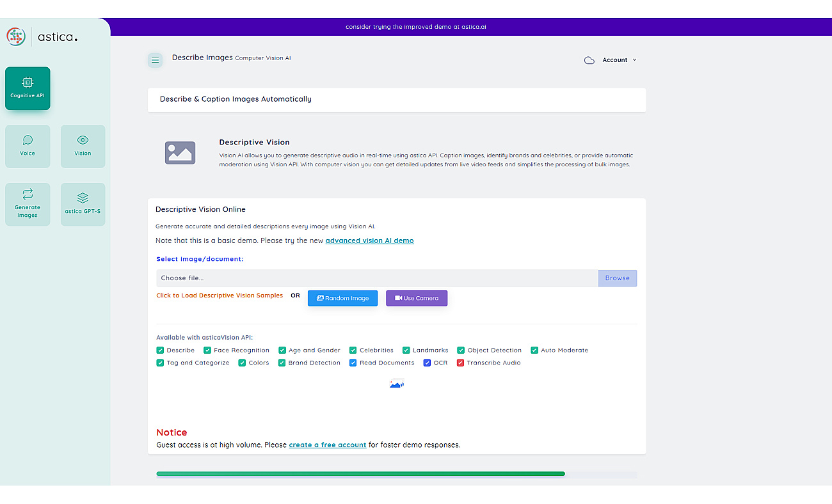Viewport: 832px width, 504px height.
Task: Toggle Object Detection checkbox
Action: tap(461, 350)
